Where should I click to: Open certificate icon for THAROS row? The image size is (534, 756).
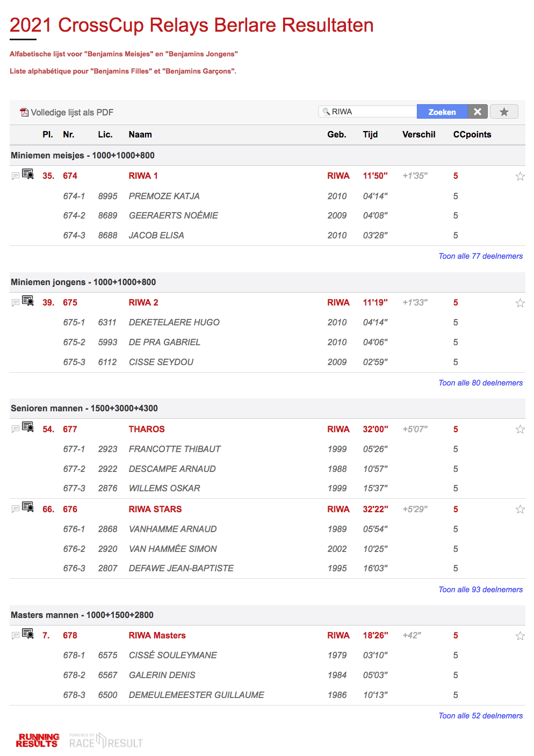28,427
